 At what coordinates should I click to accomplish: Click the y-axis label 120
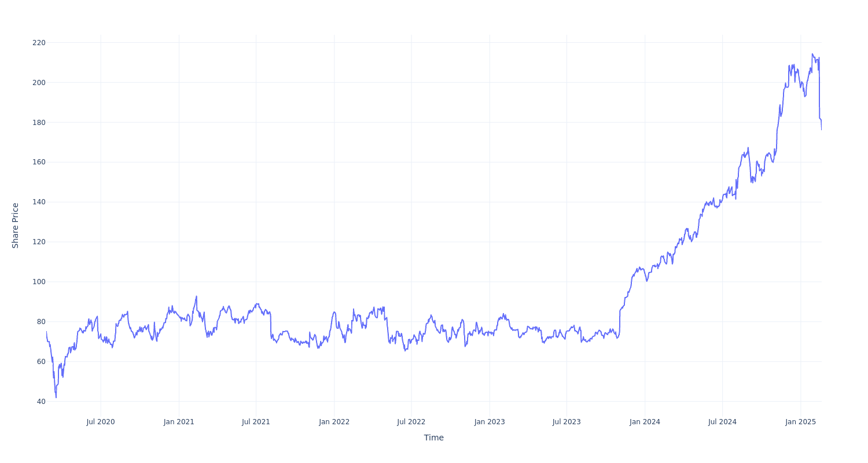pos(39,242)
